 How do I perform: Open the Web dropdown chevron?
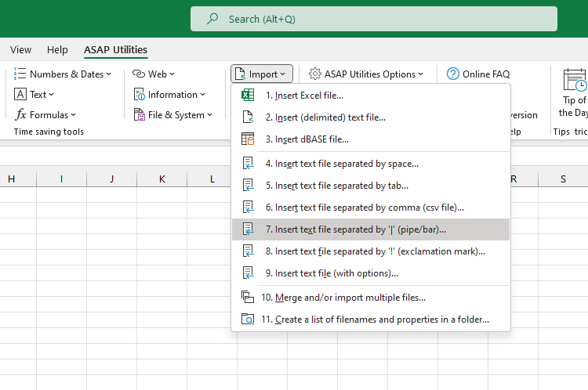[x=172, y=74]
